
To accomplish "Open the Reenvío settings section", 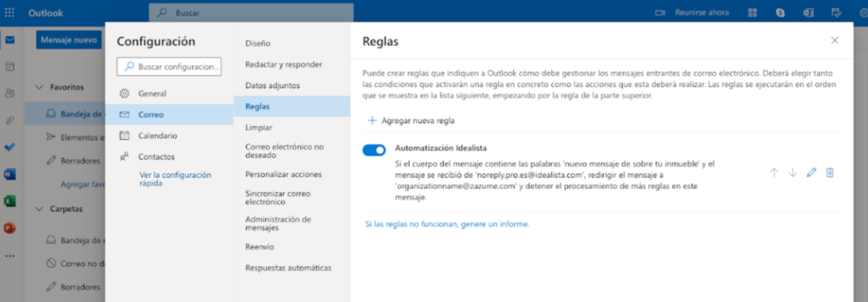I will [x=258, y=247].
